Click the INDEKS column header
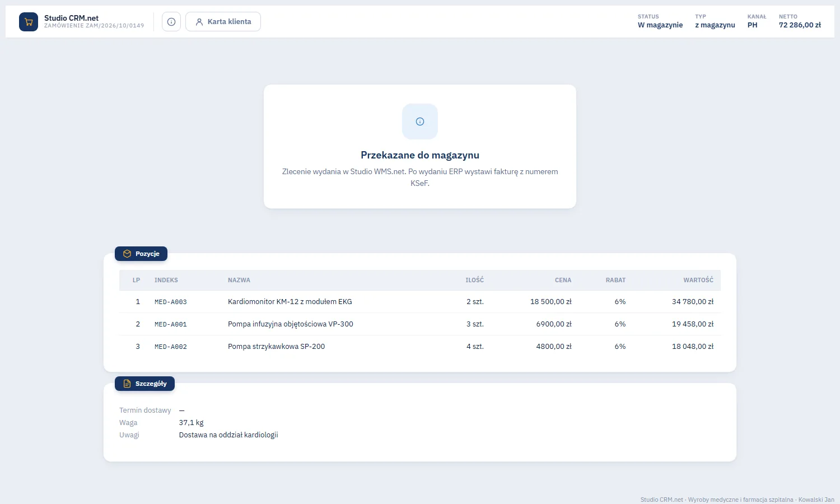The image size is (840, 504). pos(166,280)
